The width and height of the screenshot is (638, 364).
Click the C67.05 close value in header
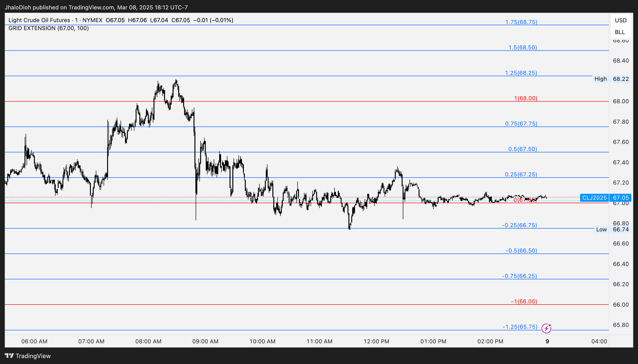click(181, 20)
